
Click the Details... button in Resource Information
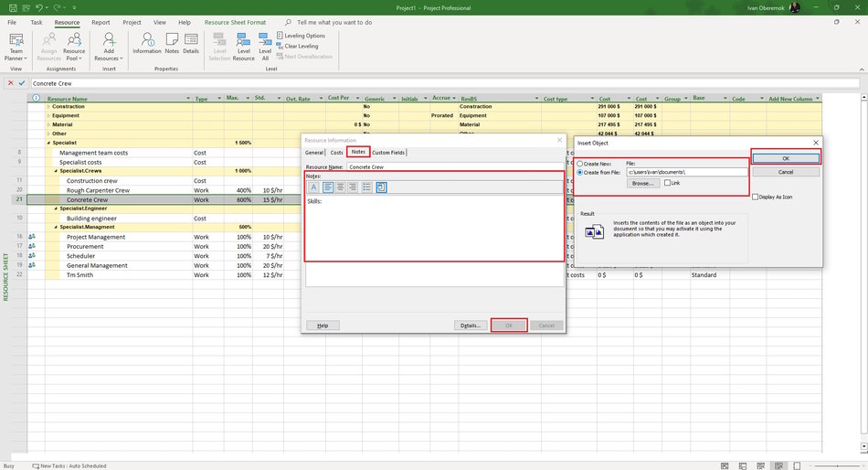pyautogui.click(x=471, y=326)
